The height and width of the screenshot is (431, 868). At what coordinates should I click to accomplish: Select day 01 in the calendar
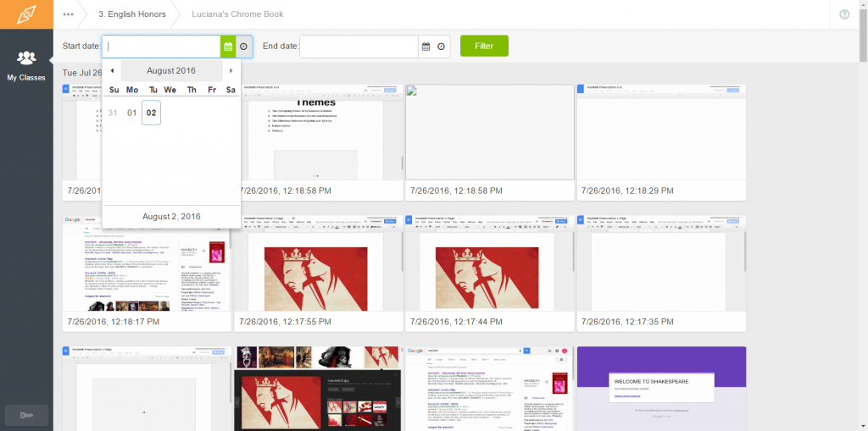131,113
